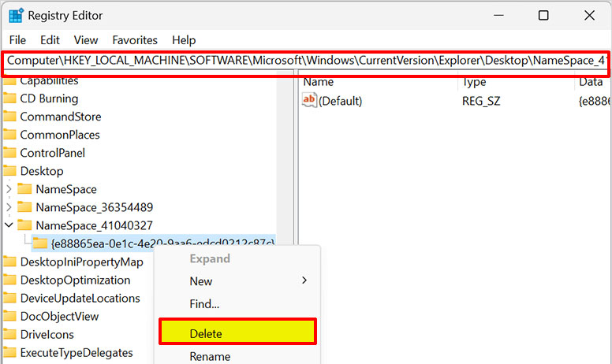
Task: Click the DriveIcons folder icon
Action: point(9,334)
